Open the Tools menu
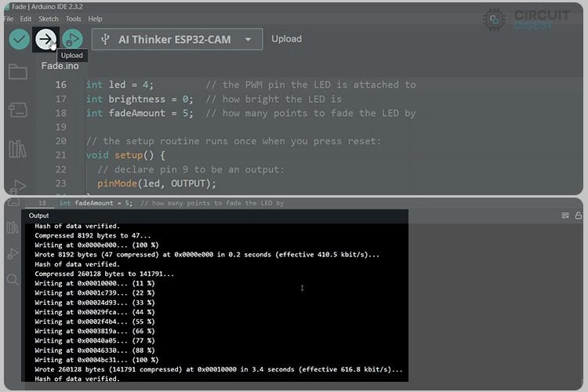The width and height of the screenshot is (588, 392). coord(73,18)
